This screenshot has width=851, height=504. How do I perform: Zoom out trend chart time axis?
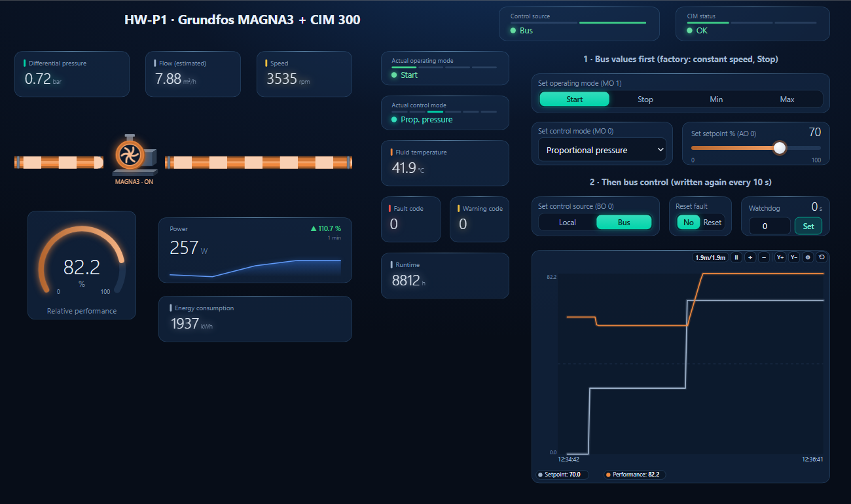[x=763, y=258]
